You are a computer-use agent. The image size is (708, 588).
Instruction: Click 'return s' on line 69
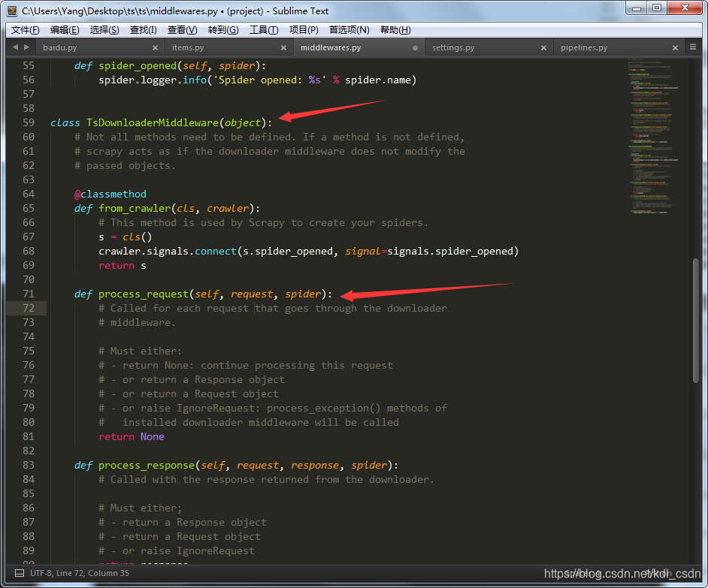pyautogui.click(x=123, y=265)
